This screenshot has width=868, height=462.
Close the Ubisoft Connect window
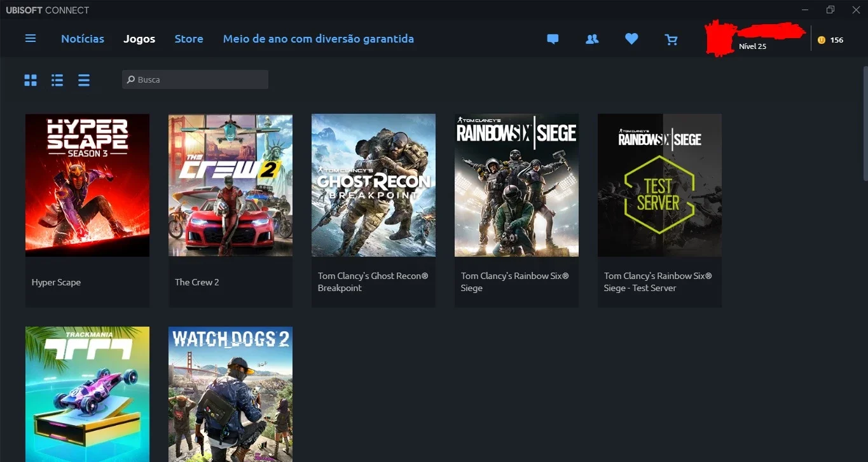click(x=855, y=10)
